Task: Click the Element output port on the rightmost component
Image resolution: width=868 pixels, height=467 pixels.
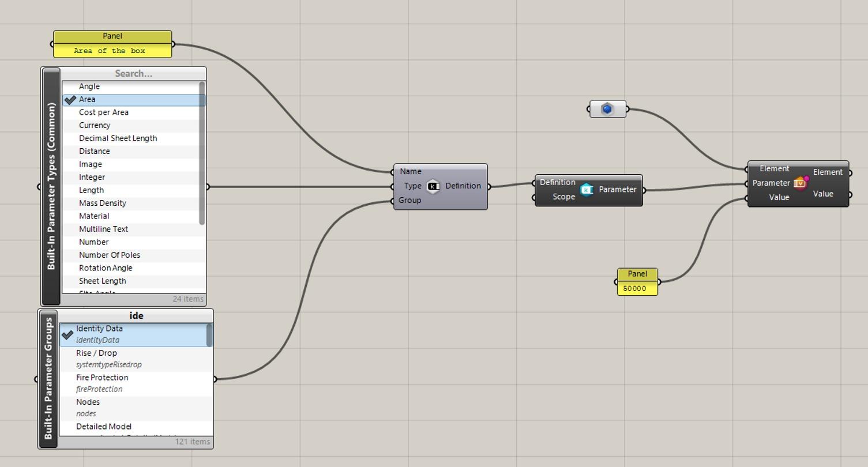Action: [x=849, y=172]
